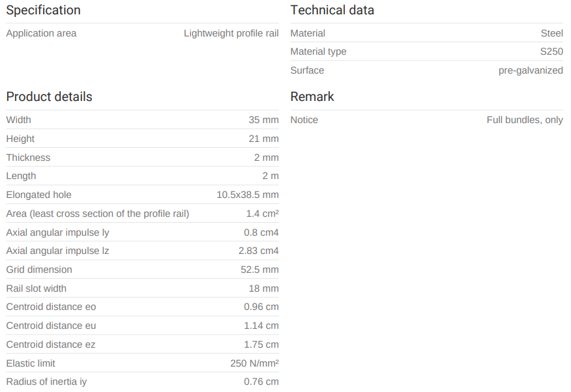Select the Material type label

318,51
